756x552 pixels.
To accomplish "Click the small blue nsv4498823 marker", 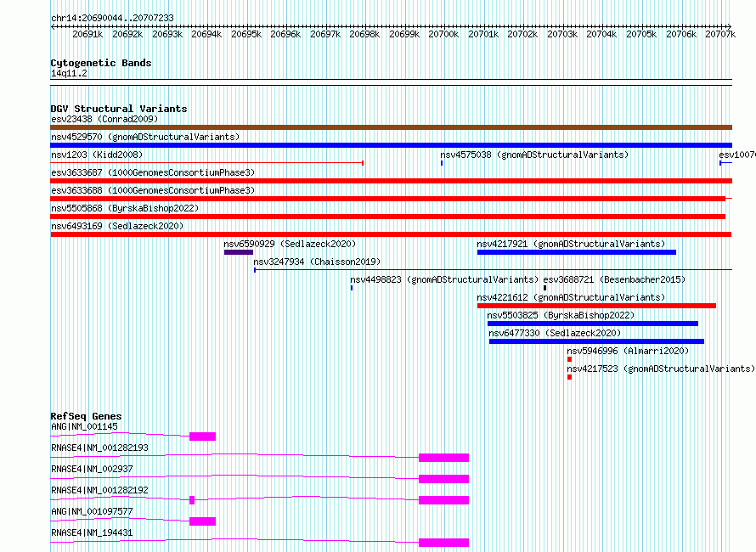I will 352,288.
